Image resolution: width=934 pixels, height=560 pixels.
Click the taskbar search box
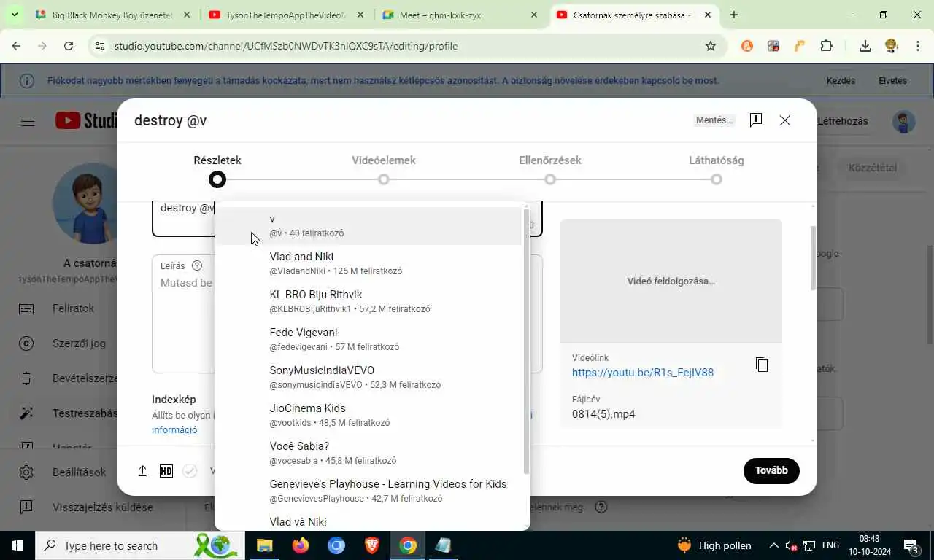click(140, 545)
